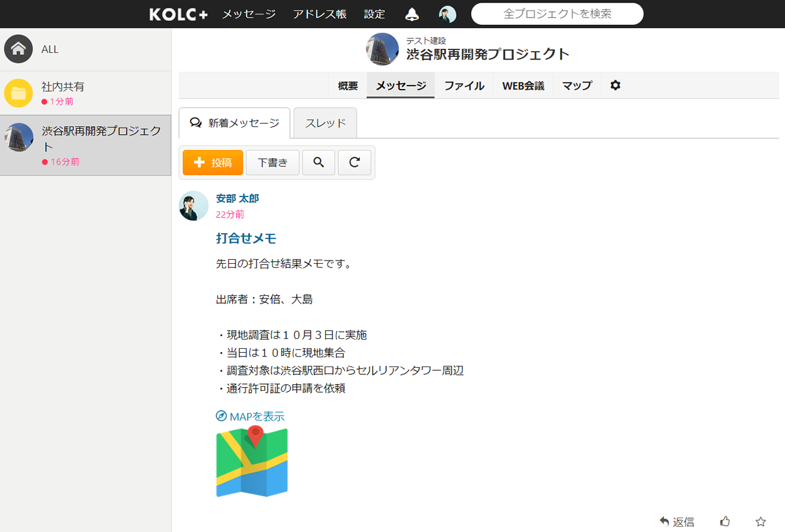
Task: Click the user profile avatar in header
Action: click(447, 14)
